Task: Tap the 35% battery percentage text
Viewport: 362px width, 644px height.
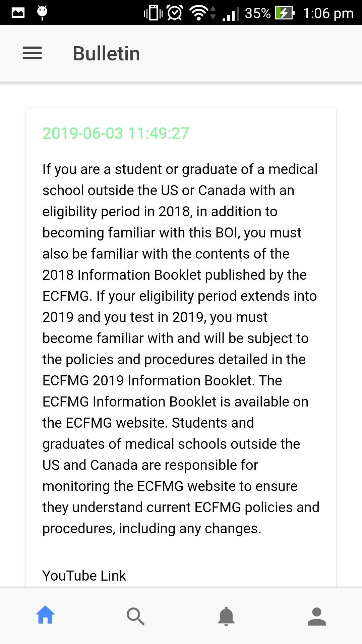Action: point(257,13)
